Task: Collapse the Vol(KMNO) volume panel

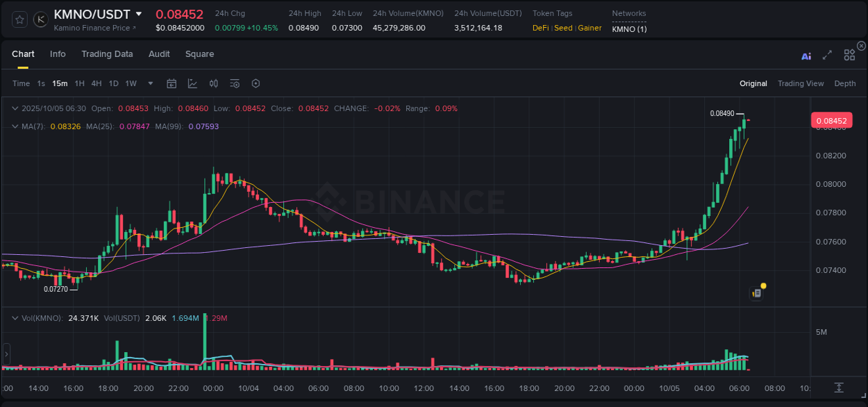Action: point(15,318)
